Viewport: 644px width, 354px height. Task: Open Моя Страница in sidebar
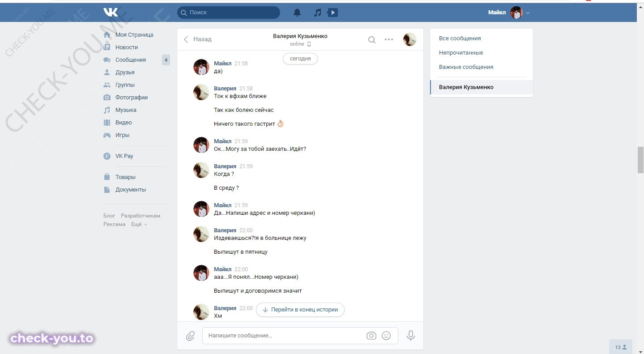click(x=134, y=35)
